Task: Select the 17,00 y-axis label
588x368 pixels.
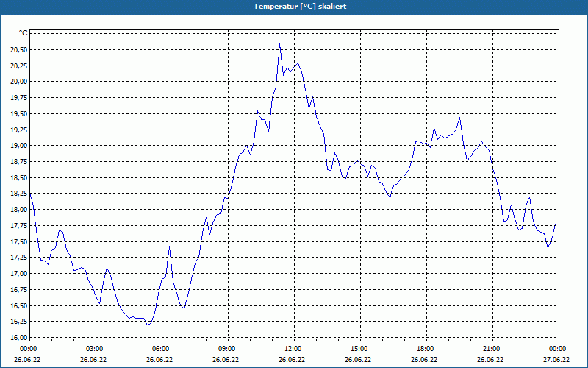Action: click(19, 273)
